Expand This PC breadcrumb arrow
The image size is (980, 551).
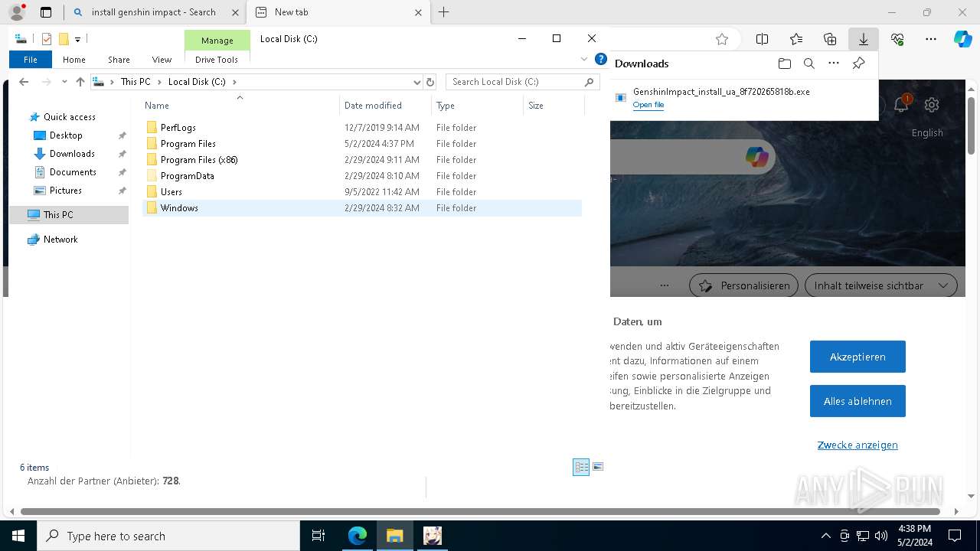click(158, 82)
